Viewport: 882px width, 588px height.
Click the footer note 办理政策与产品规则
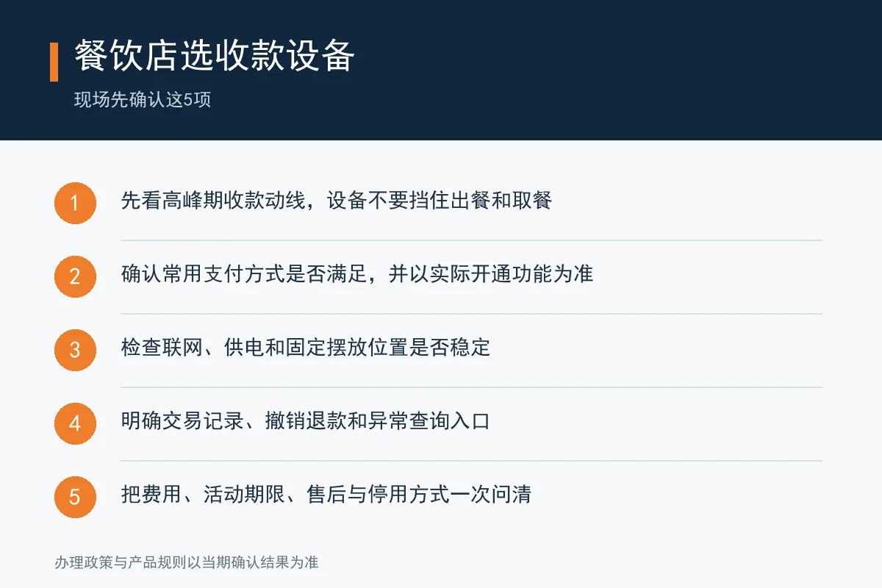[187, 563]
